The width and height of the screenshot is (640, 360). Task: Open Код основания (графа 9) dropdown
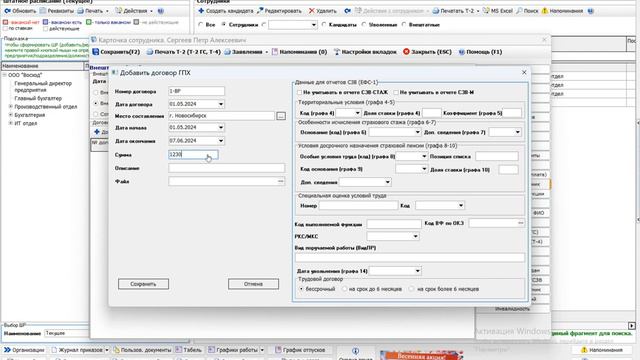point(424,169)
